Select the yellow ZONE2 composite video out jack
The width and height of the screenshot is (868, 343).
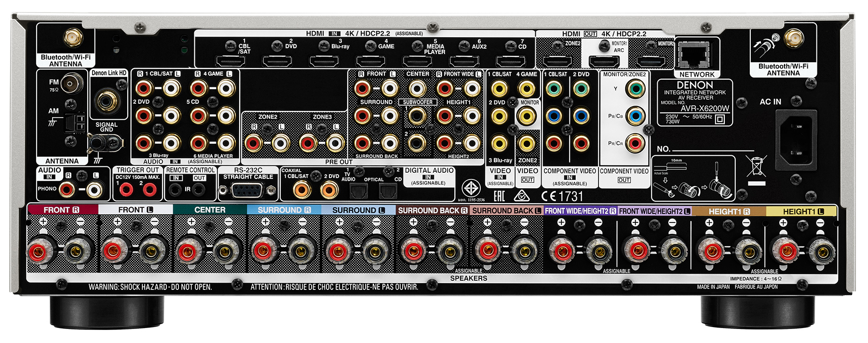(x=527, y=143)
